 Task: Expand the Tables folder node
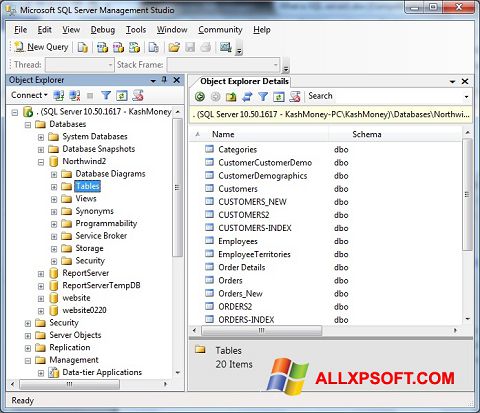click(x=54, y=187)
